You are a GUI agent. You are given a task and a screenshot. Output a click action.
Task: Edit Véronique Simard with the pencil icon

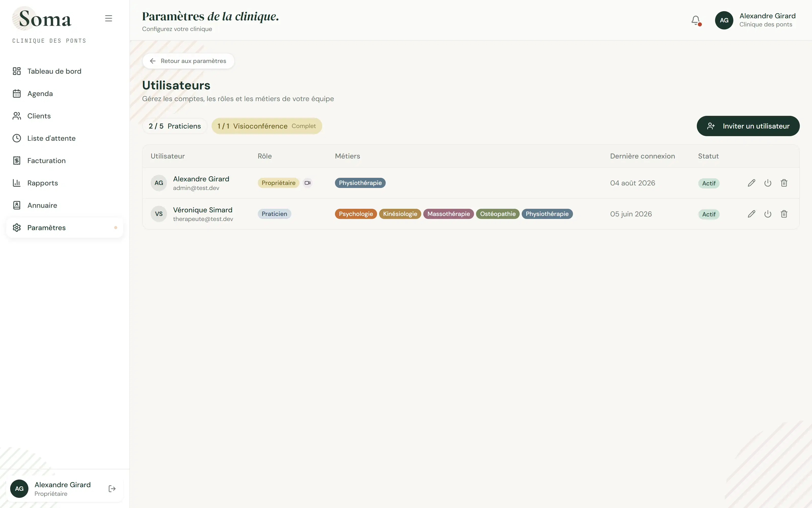click(x=752, y=214)
